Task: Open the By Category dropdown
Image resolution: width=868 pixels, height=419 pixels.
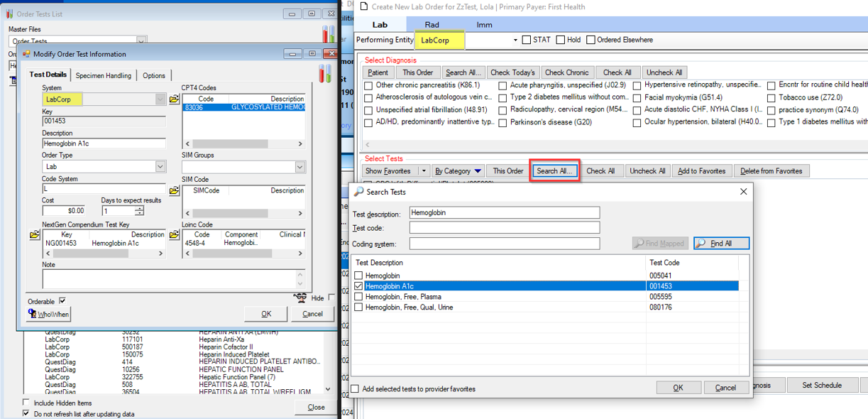Action: coord(458,171)
